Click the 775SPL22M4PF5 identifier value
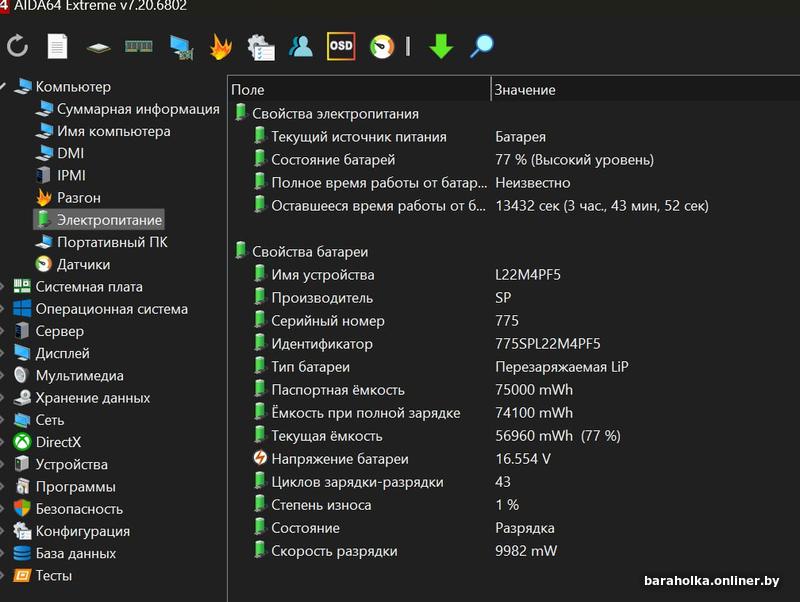Viewport: 800px width, 602px height. [x=547, y=344]
